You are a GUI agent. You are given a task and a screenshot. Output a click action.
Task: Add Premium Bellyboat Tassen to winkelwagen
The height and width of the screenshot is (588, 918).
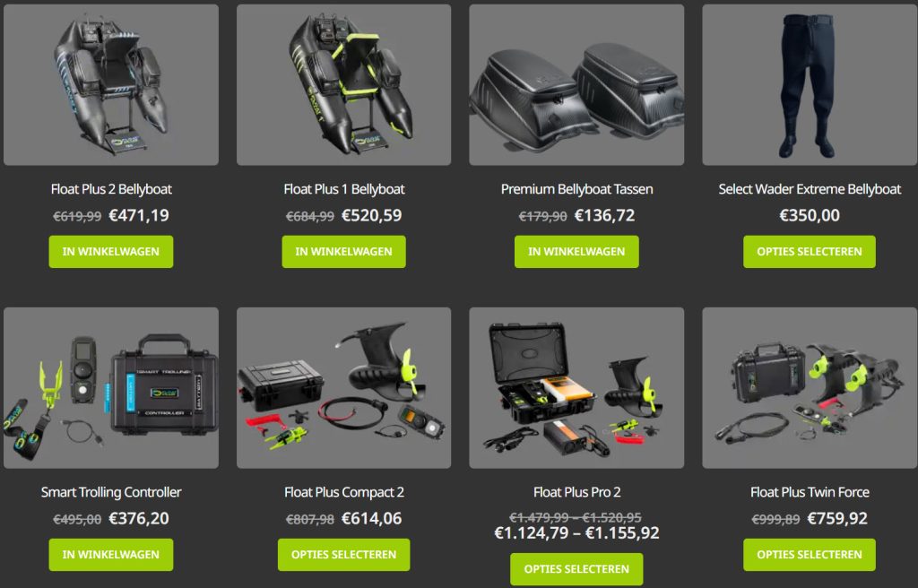576,252
